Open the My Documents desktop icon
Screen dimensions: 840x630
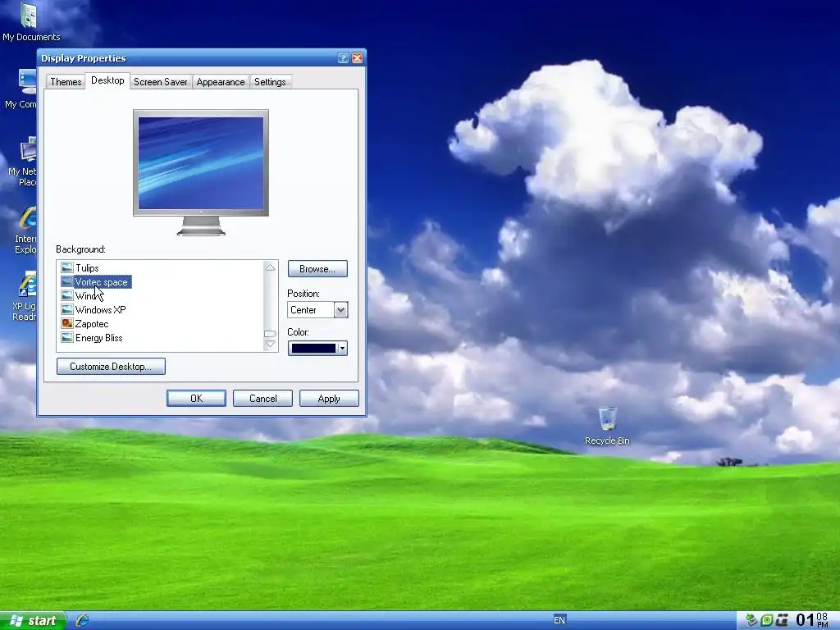pyautogui.click(x=30, y=21)
